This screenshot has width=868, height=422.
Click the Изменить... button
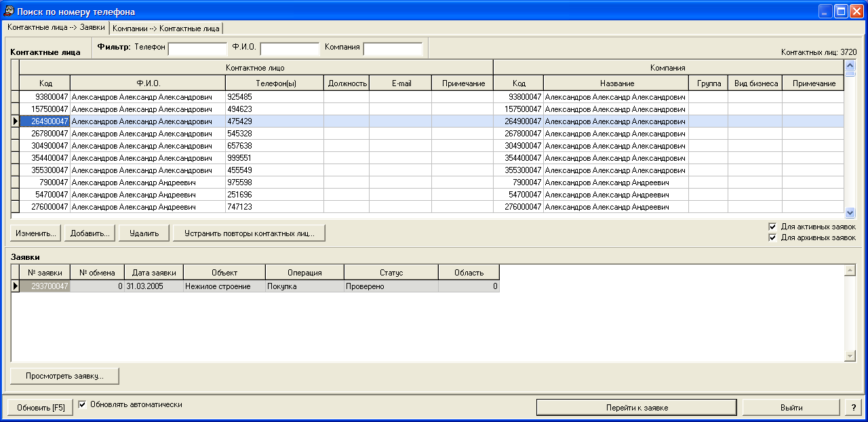[x=36, y=233]
